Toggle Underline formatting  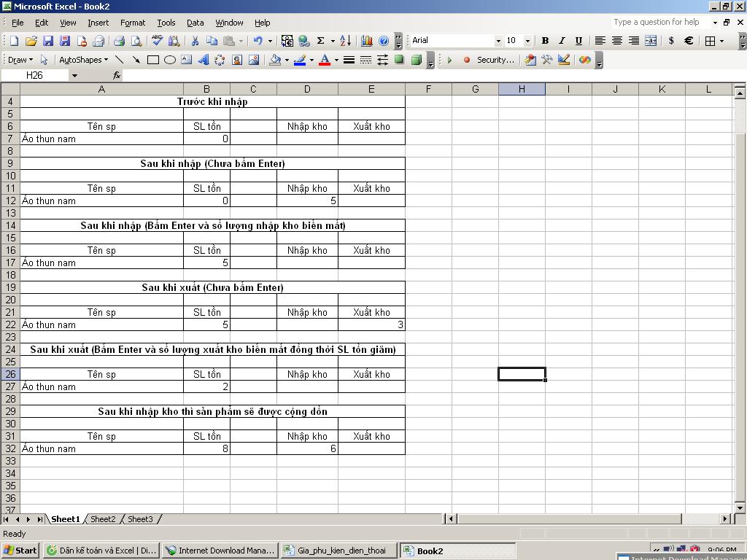pyautogui.click(x=578, y=41)
